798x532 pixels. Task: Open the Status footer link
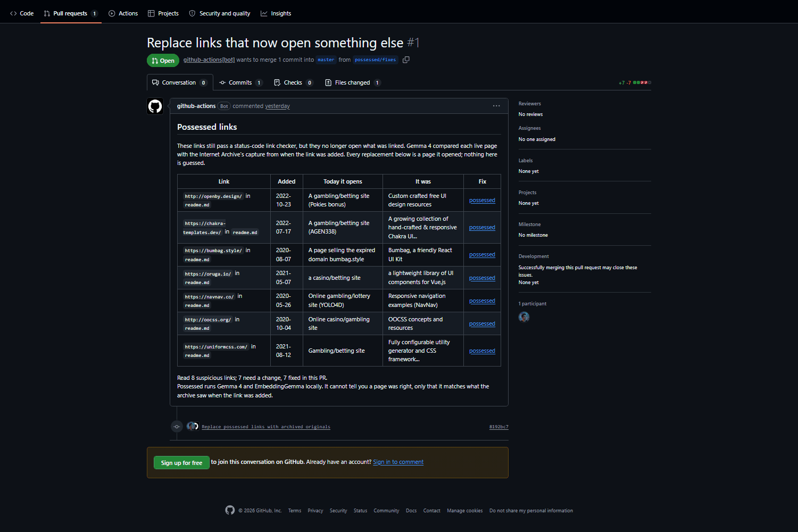[x=360, y=511]
